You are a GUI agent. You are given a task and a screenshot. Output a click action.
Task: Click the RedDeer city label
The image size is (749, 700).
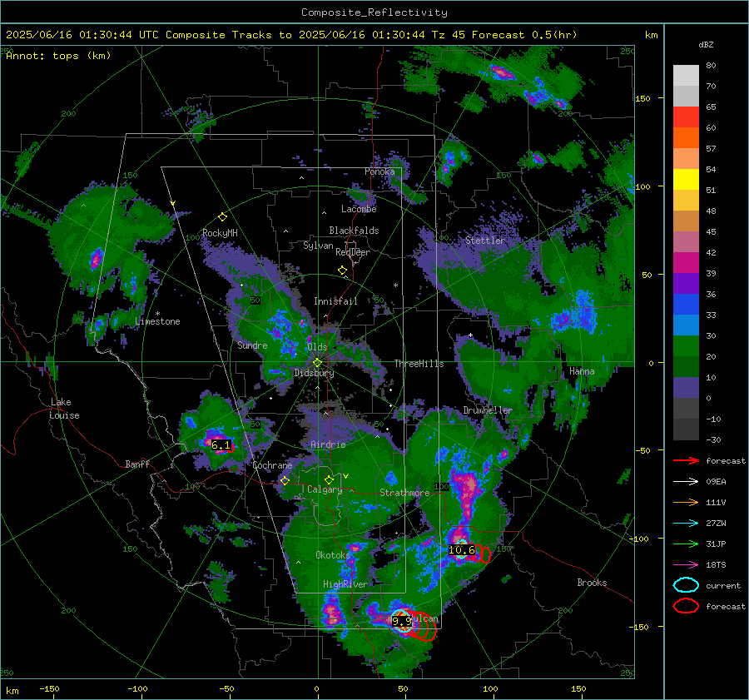click(x=353, y=252)
